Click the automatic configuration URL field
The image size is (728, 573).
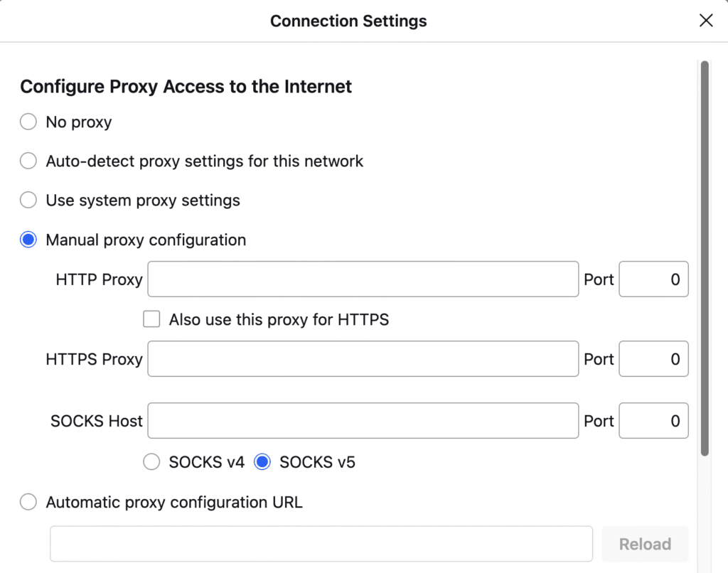[x=320, y=543]
